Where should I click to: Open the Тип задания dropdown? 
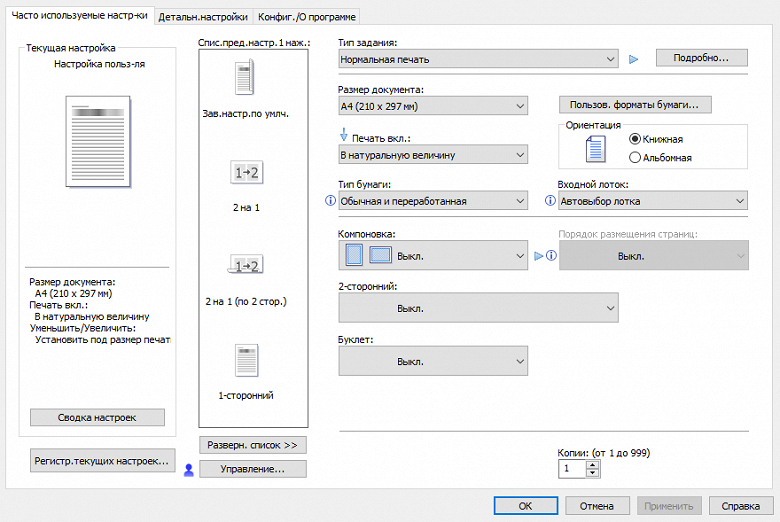click(x=478, y=59)
